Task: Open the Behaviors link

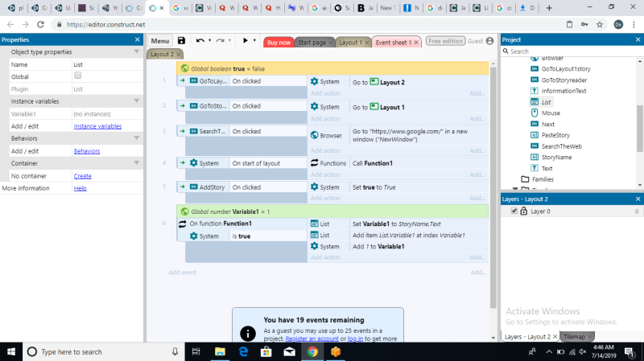Action: click(x=87, y=151)
